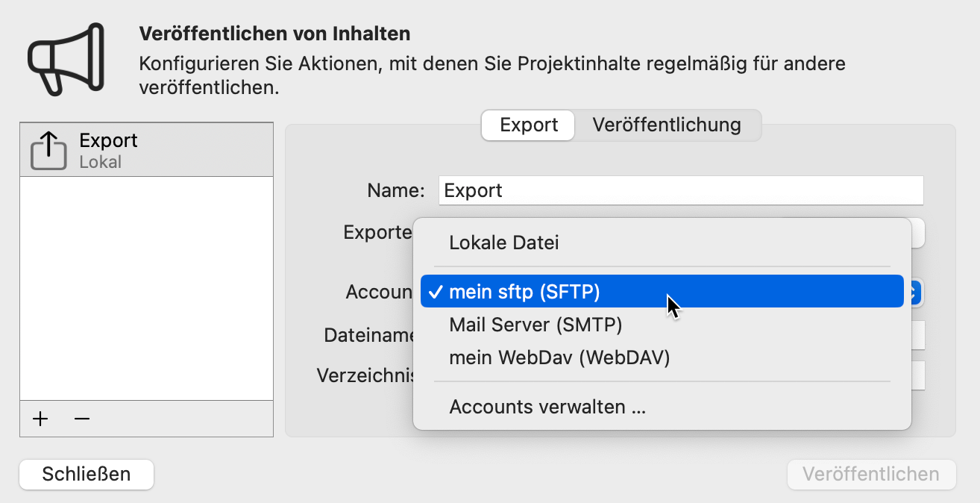Select 'mein sftp (SFTP)' from the menu
980x503 pixels.
click(x=522, y=291)
